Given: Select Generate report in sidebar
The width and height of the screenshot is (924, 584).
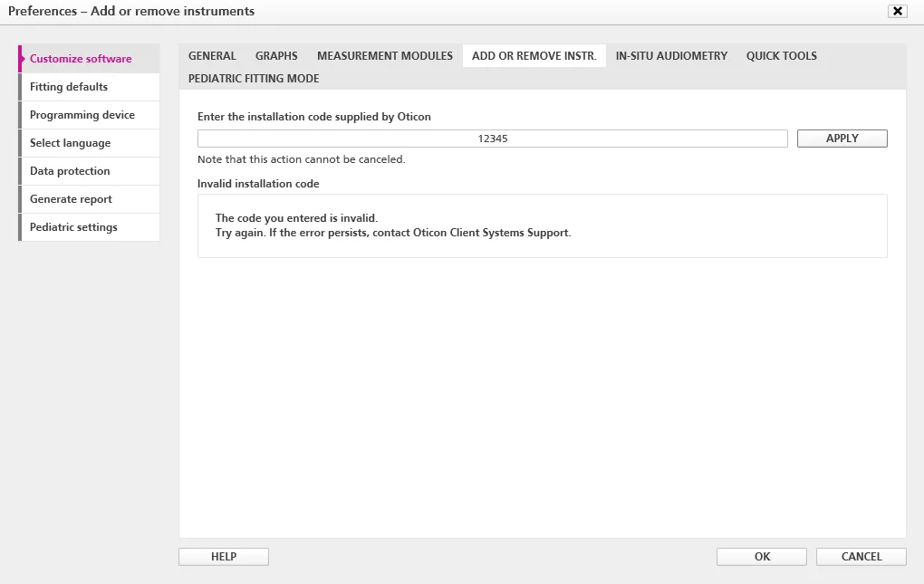Looking at the screenshot, I should point(89,199).
